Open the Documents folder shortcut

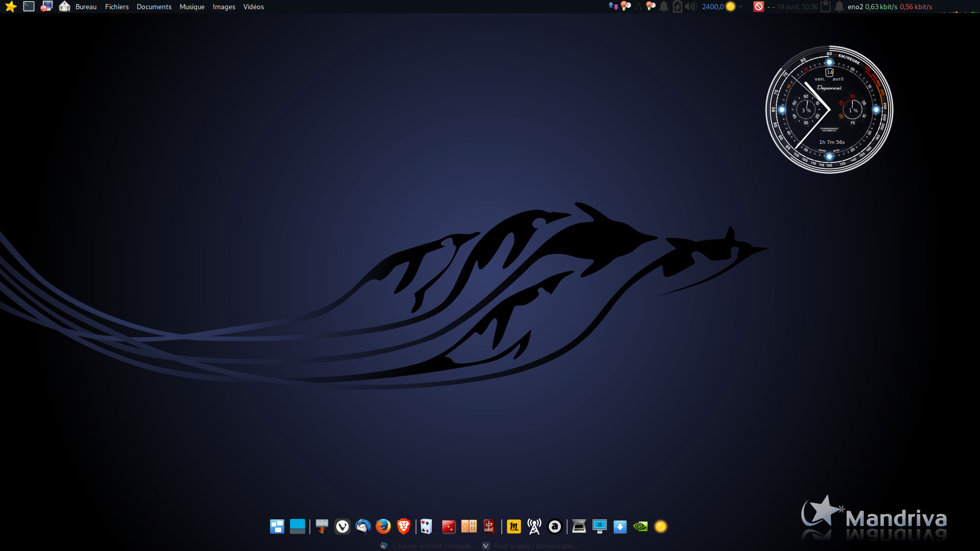point(154,7)
